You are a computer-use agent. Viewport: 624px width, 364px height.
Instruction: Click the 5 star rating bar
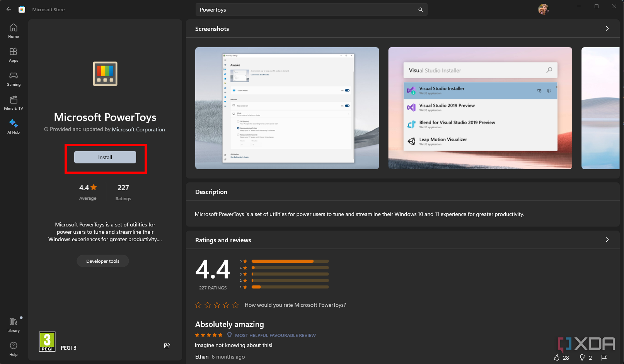290,261
